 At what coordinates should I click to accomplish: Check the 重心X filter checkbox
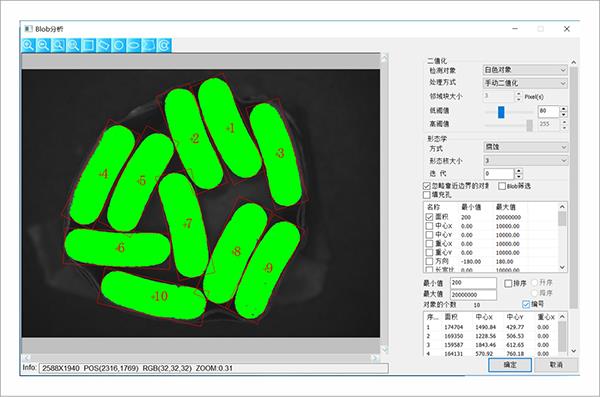click(429, 243)
